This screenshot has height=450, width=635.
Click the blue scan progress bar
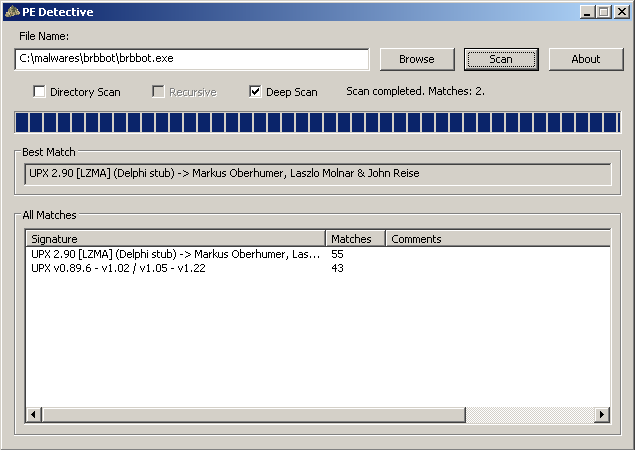point(316,123)
